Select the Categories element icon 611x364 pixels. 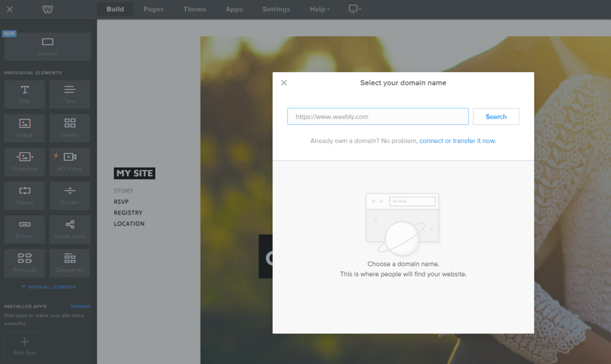point(69,263)
